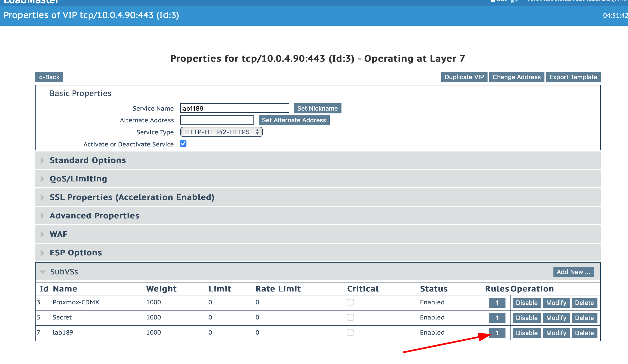This screenshot has width=628, height=364.
Task: Expand the Standard Options section
Action: pos(87,160)
